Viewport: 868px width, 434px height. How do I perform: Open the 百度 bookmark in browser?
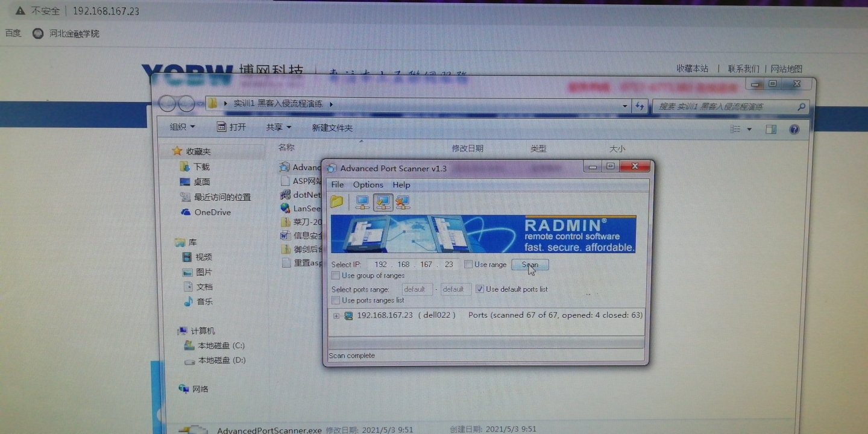(x=13, y=33)
